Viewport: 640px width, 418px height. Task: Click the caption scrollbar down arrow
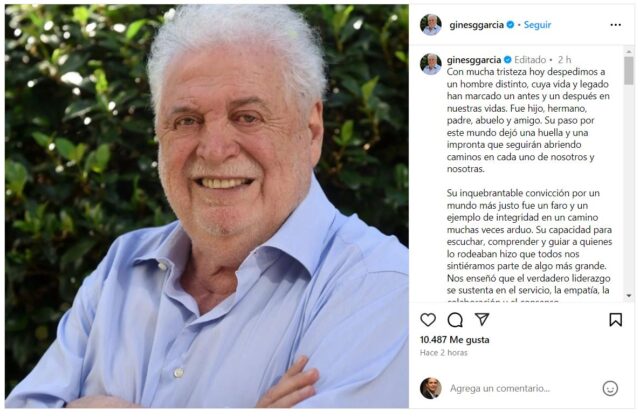629,296
